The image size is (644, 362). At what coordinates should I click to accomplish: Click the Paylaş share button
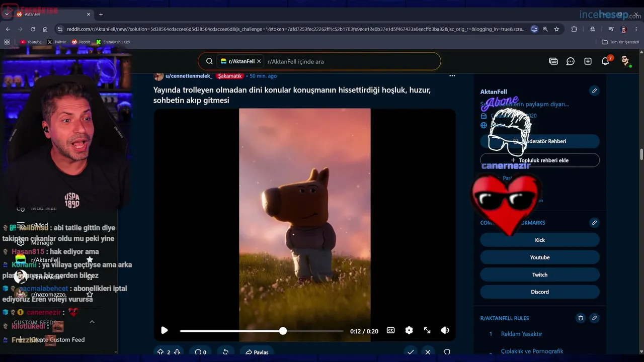[x=257, y=352]
